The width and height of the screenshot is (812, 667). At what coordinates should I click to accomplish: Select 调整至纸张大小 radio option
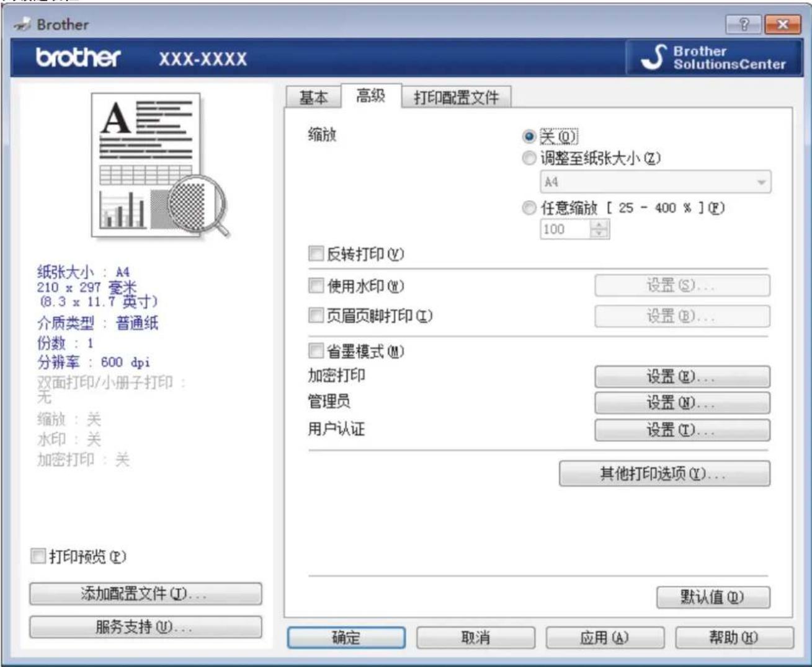click(x=529, y=159)
